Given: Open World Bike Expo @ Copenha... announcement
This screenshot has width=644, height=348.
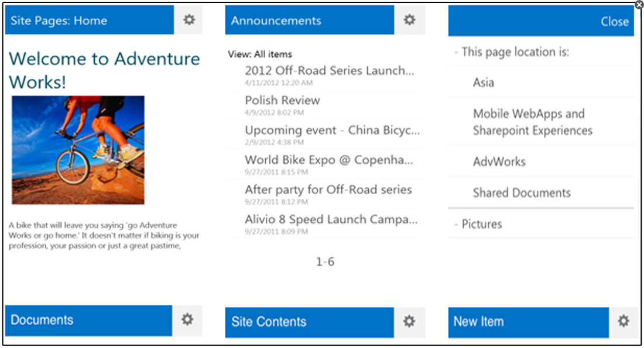Looking at the screenshot, I should coord(329,160).
